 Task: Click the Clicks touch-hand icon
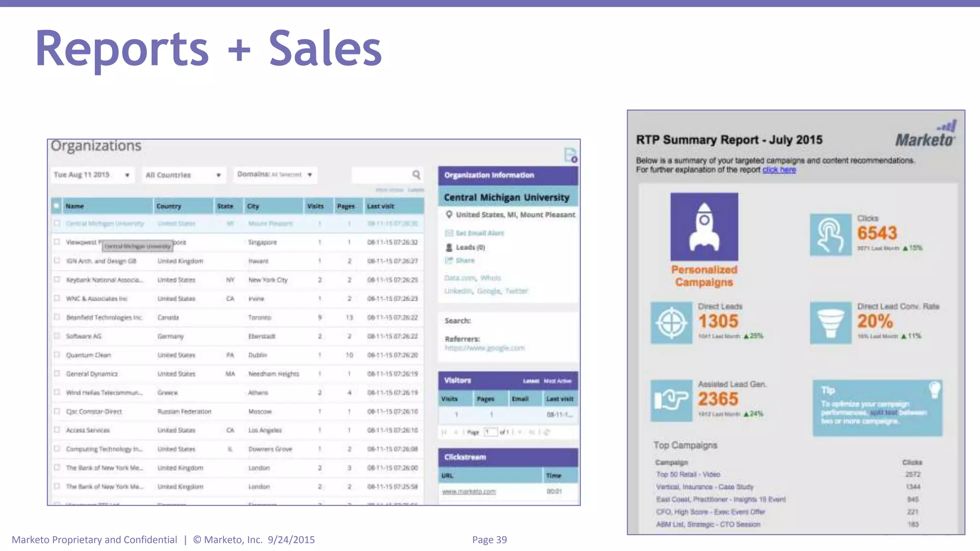(830, 234)
